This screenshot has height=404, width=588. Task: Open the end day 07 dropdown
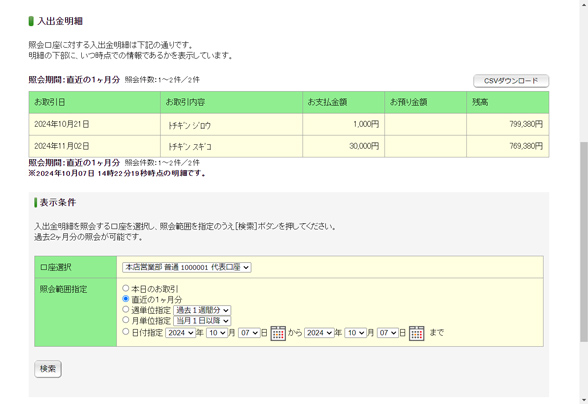pyautogui.click(x=388, y=333)
